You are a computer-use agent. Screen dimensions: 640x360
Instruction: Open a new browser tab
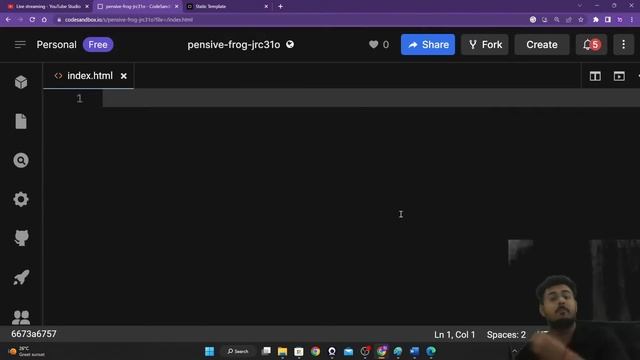click(280, 7)
